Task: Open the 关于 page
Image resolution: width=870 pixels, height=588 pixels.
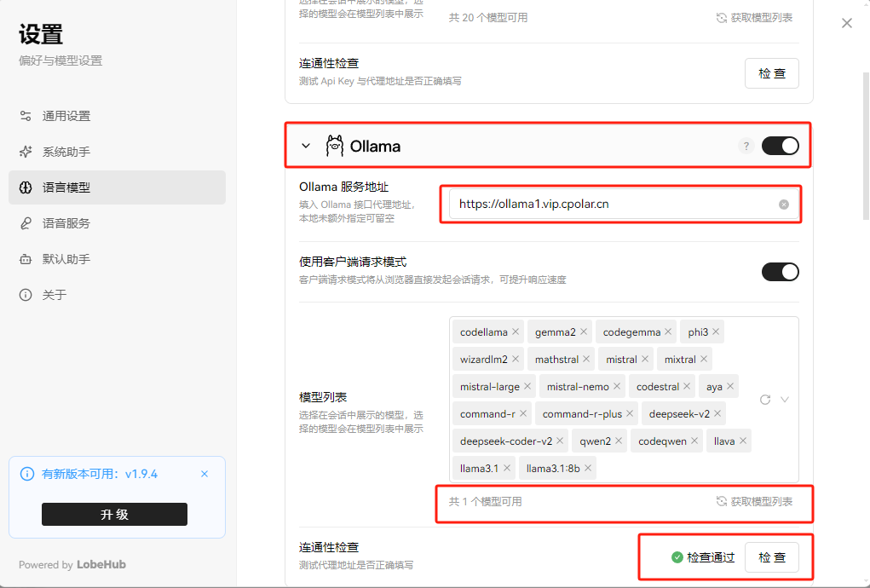Action: point(117,295)
